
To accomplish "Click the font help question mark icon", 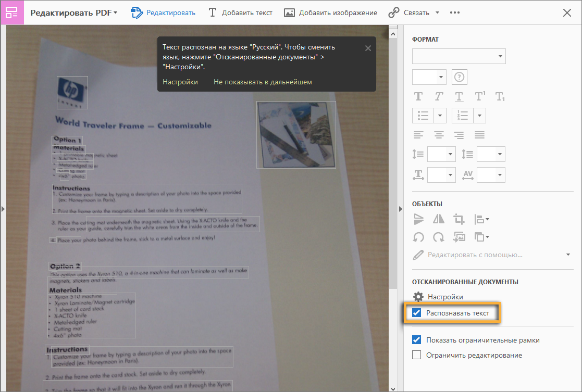I will pos(459,77).
